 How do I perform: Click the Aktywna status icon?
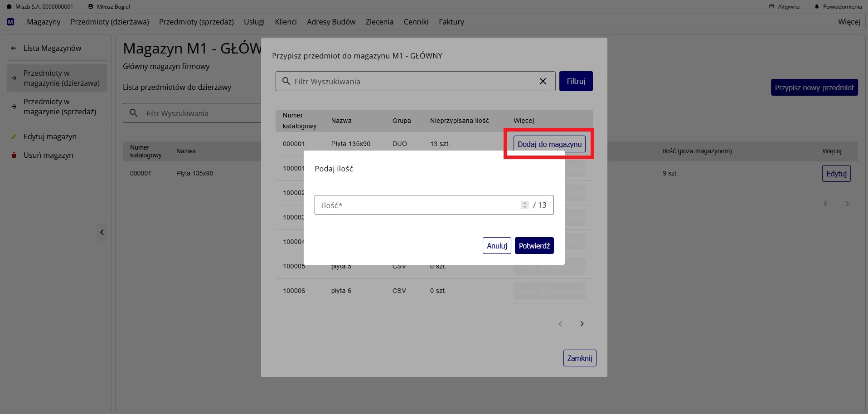(x=772, y=7)
